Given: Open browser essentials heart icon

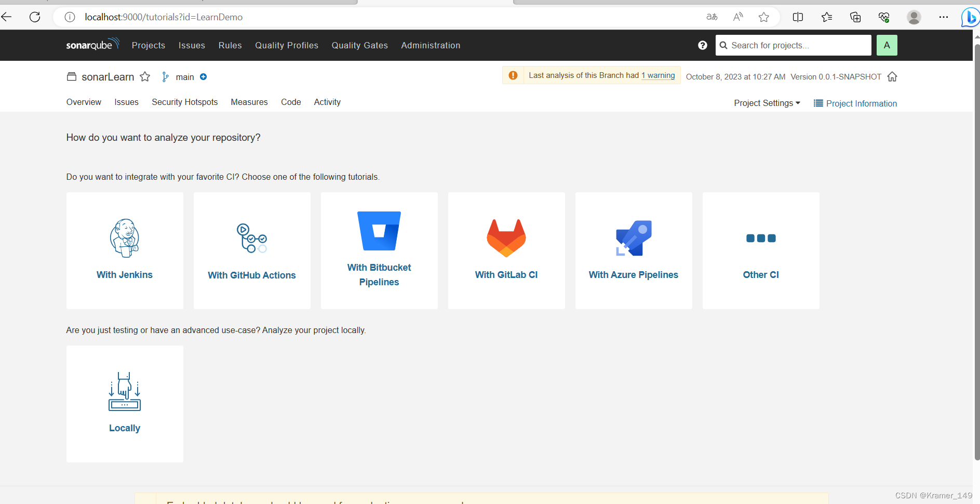Looking at the screenshot, I should click(884, 17).
